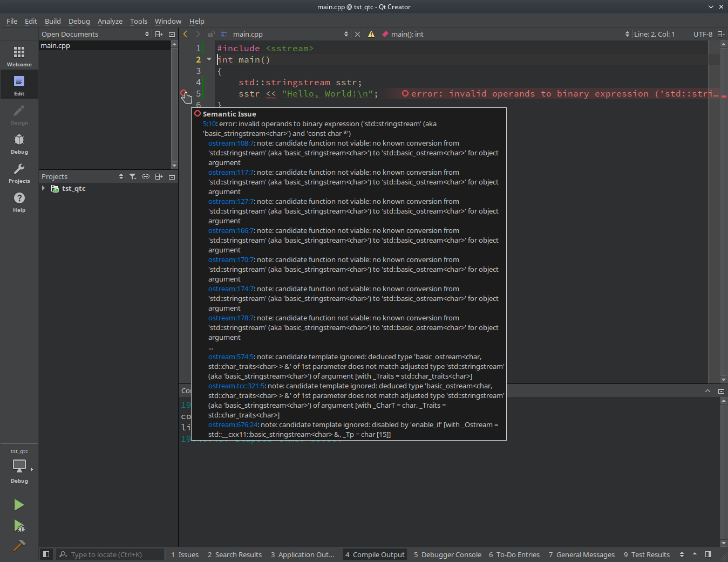Switch to the Issues output tab

(x=185, y=554)
